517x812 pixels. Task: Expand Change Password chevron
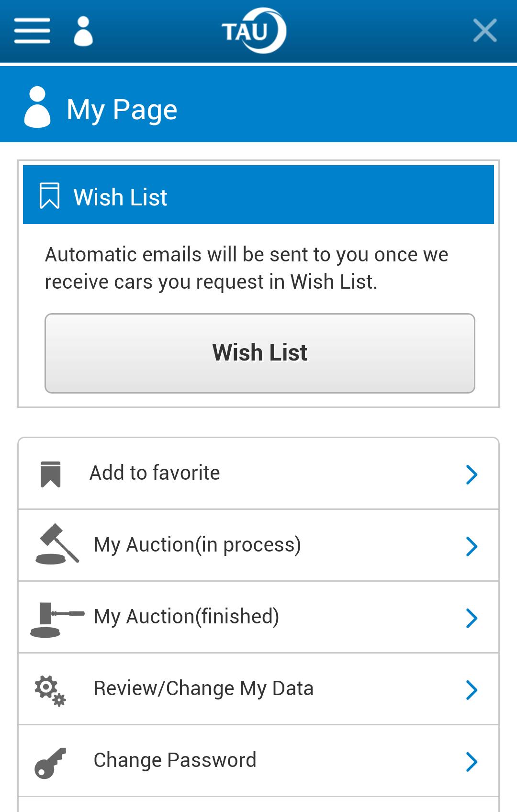472,762
